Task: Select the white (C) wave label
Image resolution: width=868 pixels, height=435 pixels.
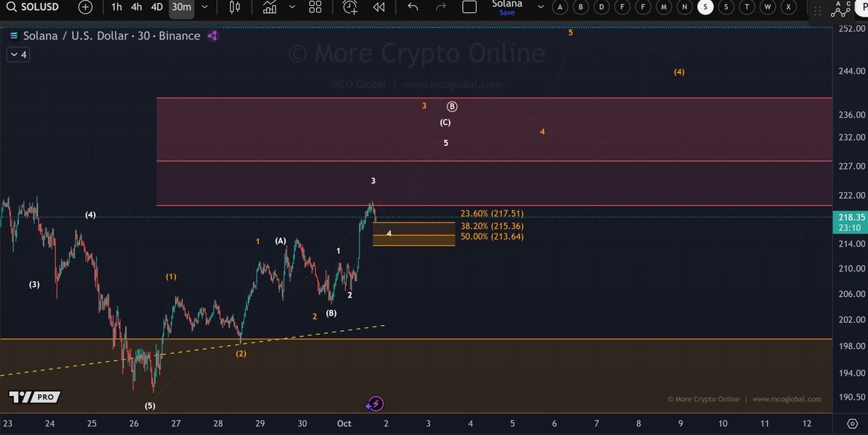Action: point(446,122)
